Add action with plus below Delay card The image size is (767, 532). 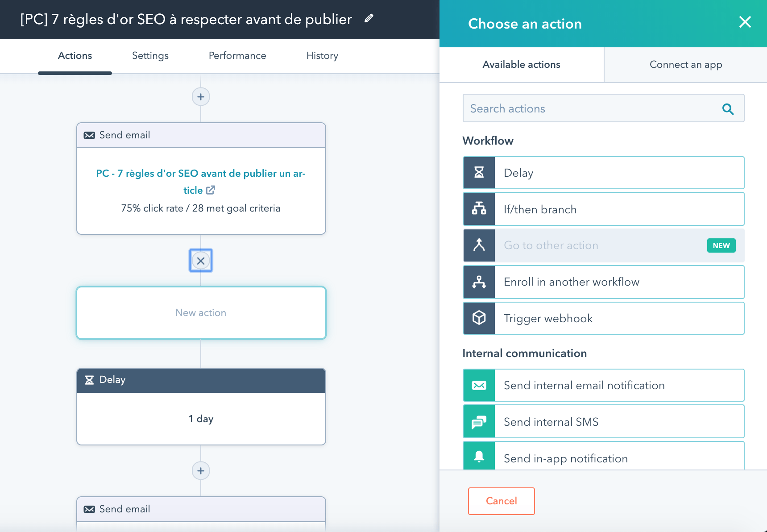pos(201,471)
